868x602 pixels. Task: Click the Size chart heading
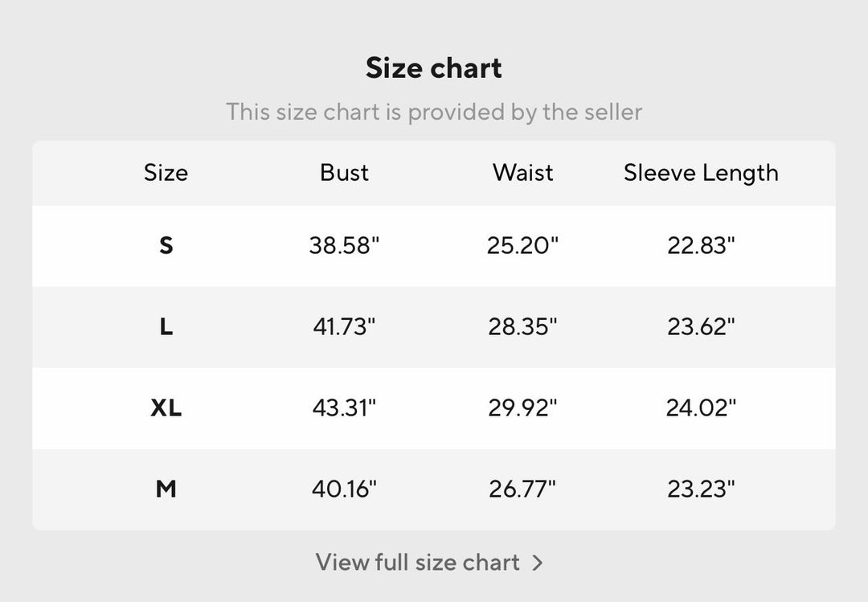pos(434,68)
